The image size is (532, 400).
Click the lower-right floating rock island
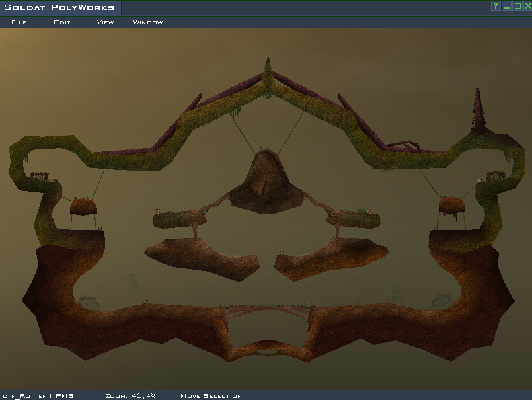[333, 258]
